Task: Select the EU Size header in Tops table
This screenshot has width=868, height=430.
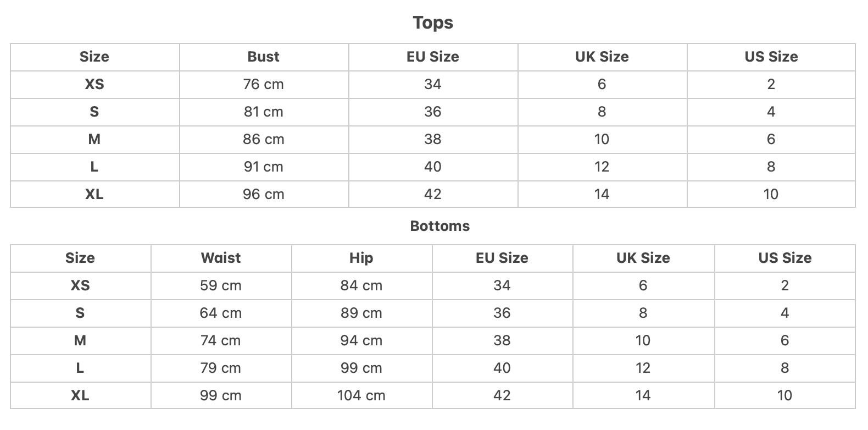Action: click(433, 57)
